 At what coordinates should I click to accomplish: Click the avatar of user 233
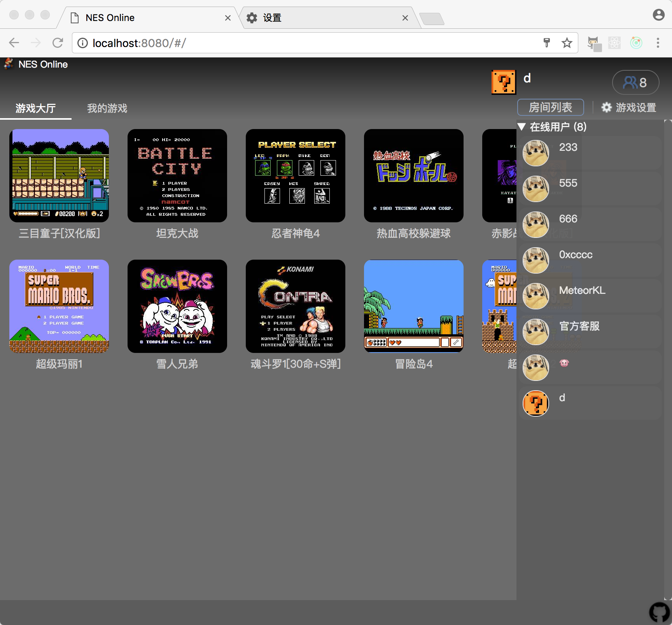coord(536,153)
